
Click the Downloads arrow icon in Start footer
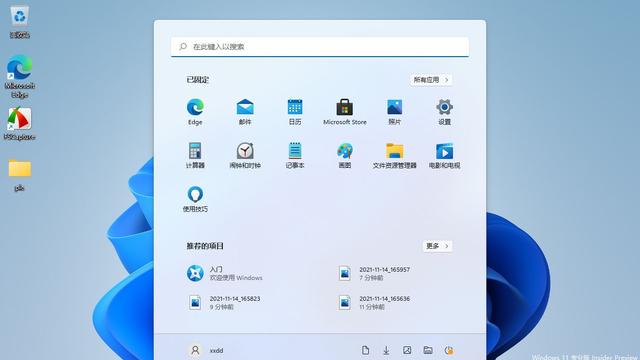(x=386, y=350)
